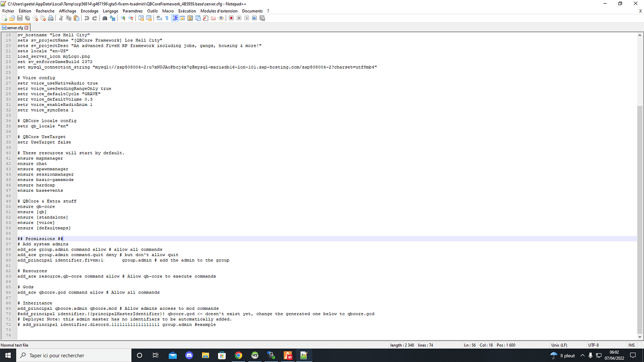This screenshot has height=362, width=644.
Task: Play the recorded macro
Action: pos(246,18)
